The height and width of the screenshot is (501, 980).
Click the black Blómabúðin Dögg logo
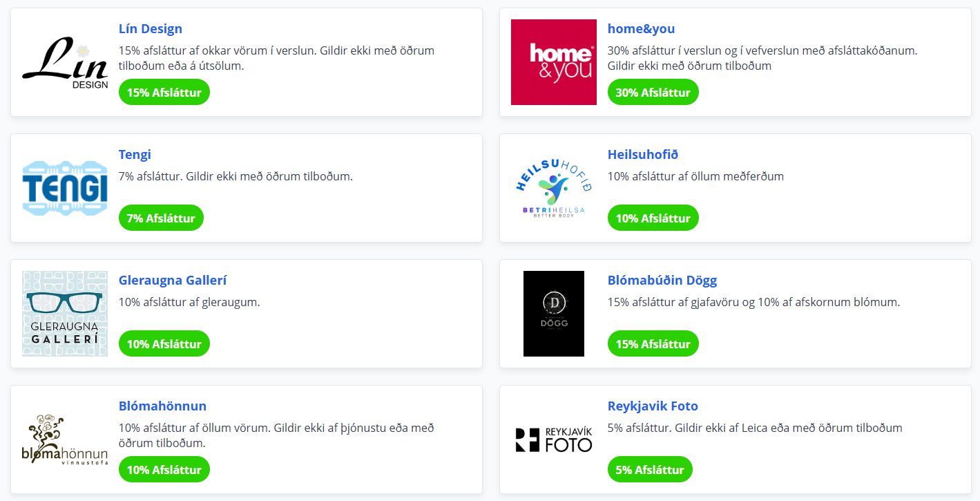point(553,314)
